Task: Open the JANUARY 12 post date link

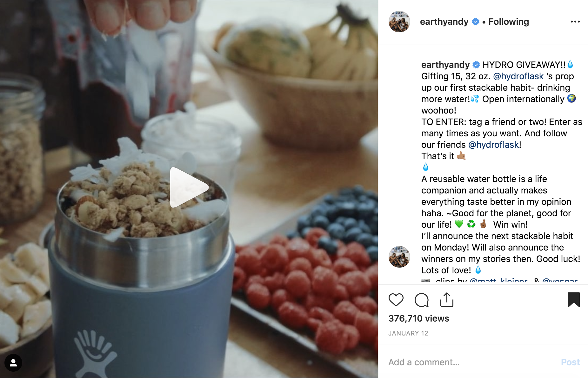Action: click(408, 333)
